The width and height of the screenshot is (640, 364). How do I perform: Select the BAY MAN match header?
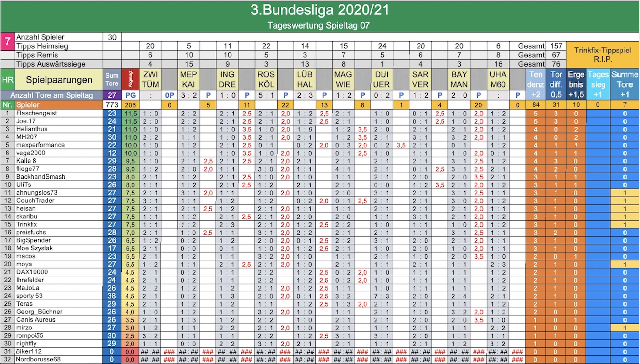coord(459,79)
